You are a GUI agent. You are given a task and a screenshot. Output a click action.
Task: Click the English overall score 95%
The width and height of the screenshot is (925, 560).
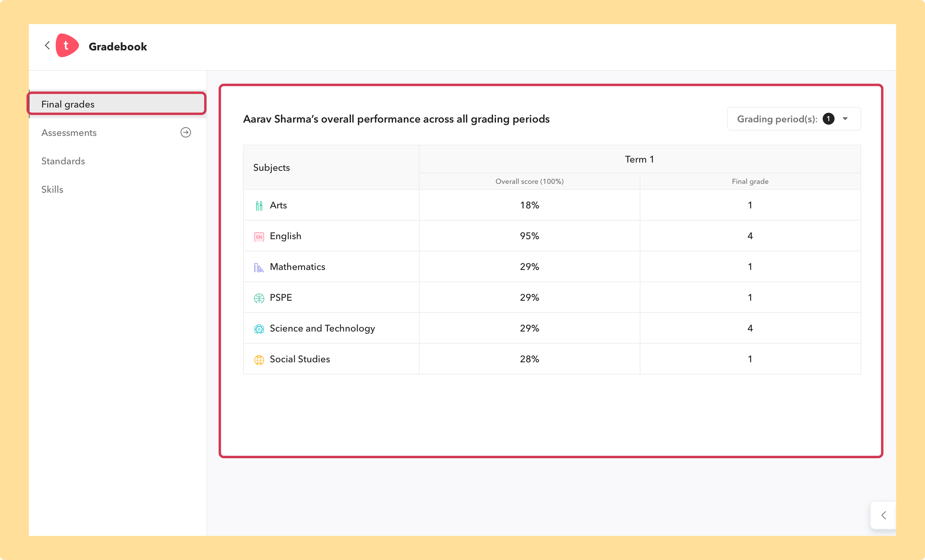529,236
